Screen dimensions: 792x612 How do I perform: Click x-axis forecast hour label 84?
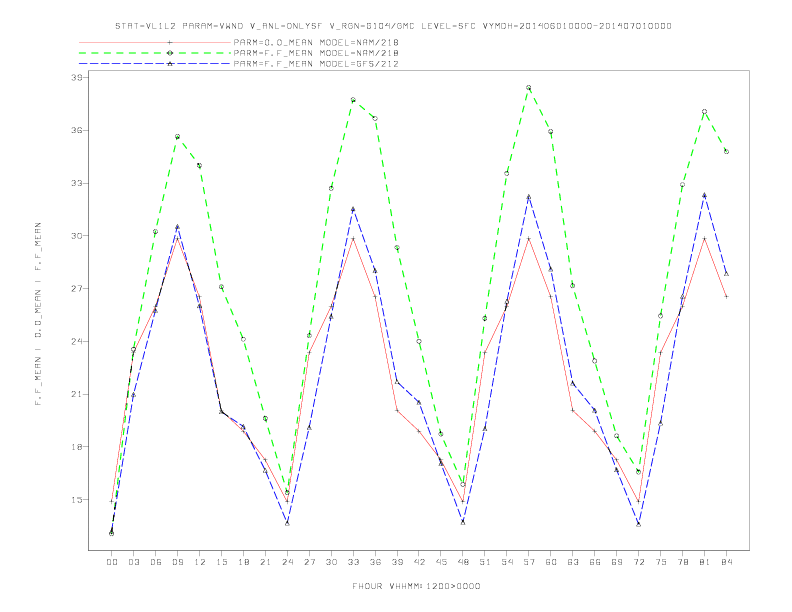pos(726,562)
